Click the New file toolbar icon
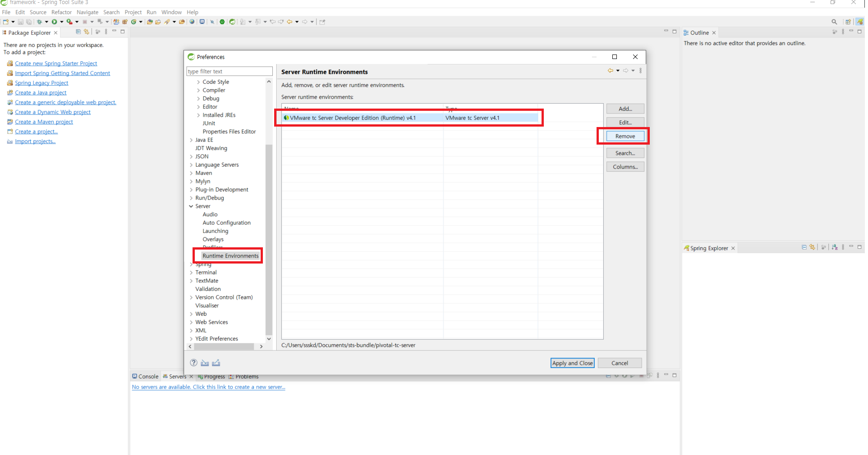This screenshot has width=868, height=455. [6, 22]
